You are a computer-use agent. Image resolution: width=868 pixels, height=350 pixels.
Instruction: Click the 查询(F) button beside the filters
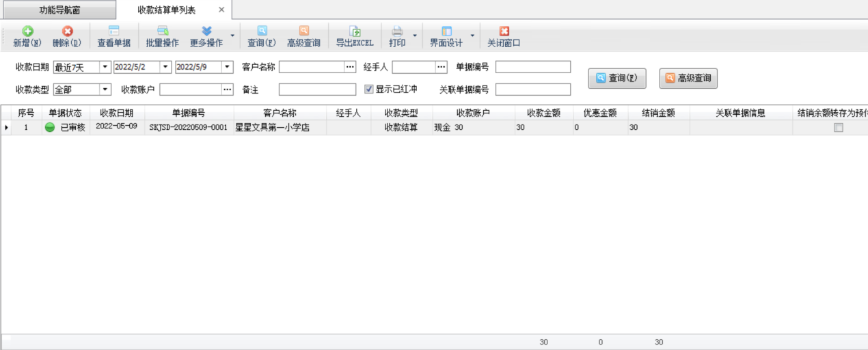tap(617, 78)
